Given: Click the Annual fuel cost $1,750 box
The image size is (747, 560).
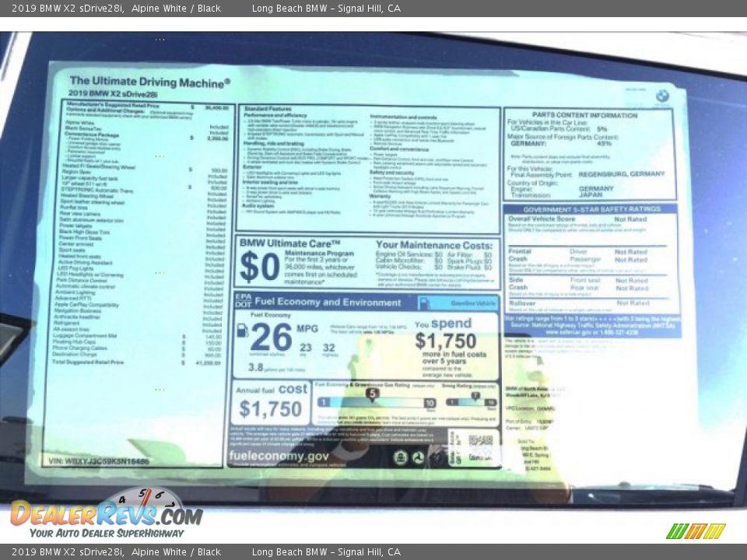Looking at the screenshot, I should click(270, 402).
